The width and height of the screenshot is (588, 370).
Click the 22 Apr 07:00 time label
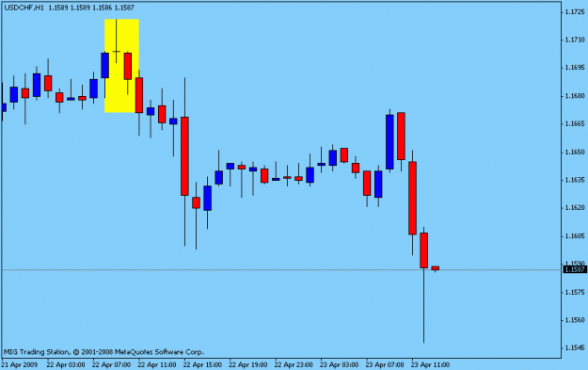[111, 364]
